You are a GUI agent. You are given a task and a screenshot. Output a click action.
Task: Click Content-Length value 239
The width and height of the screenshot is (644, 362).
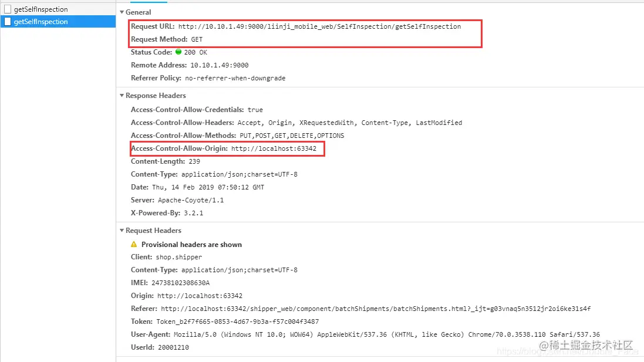(194, 161)
